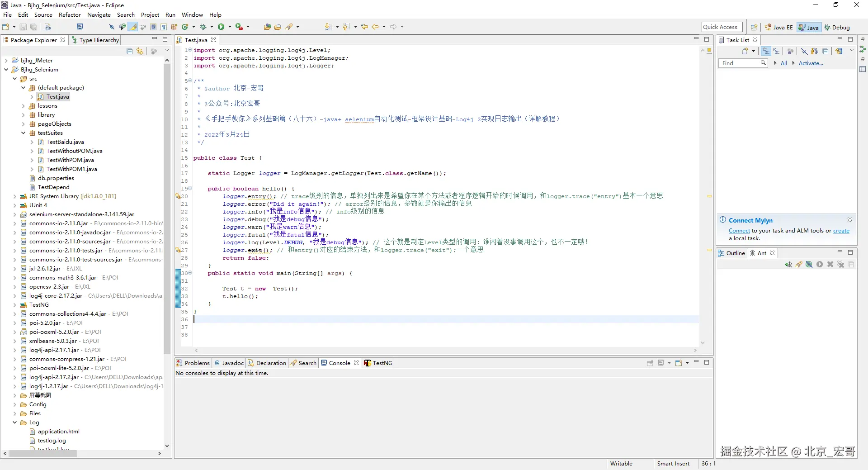The image size is (868, 470).
Task: Switch to the Outline tab
Action: (x=731, y=253)
